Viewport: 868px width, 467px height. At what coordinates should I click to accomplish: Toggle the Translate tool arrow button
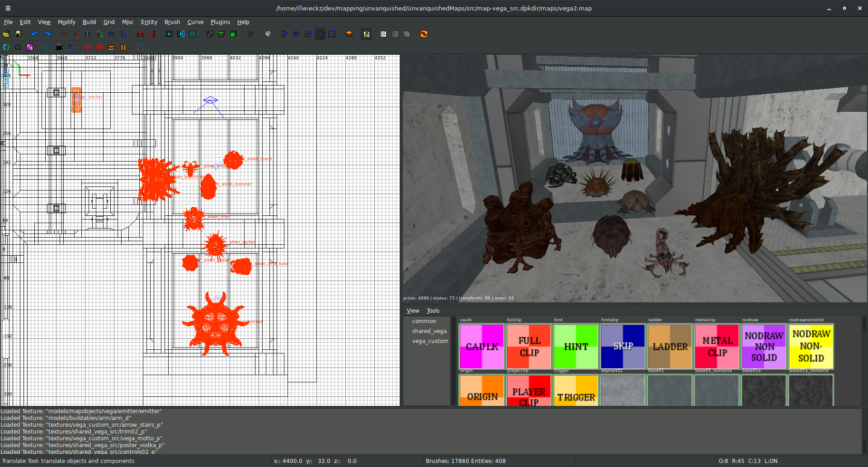point(284,34)
